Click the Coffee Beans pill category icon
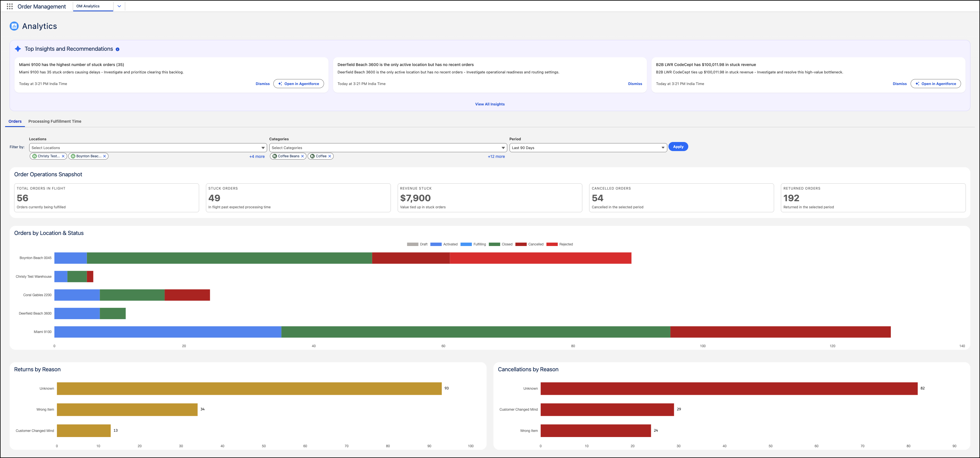The image size is (980, 458). click(x=275, y=156)
